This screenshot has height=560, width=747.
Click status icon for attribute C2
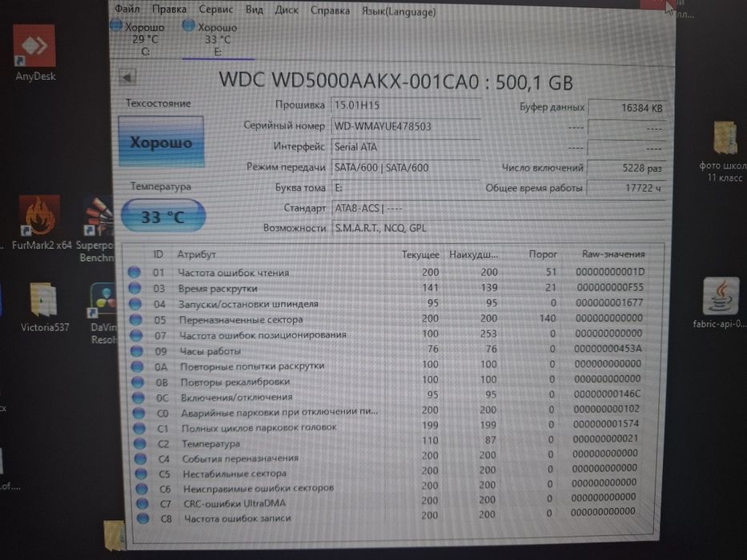click(139, 443)
